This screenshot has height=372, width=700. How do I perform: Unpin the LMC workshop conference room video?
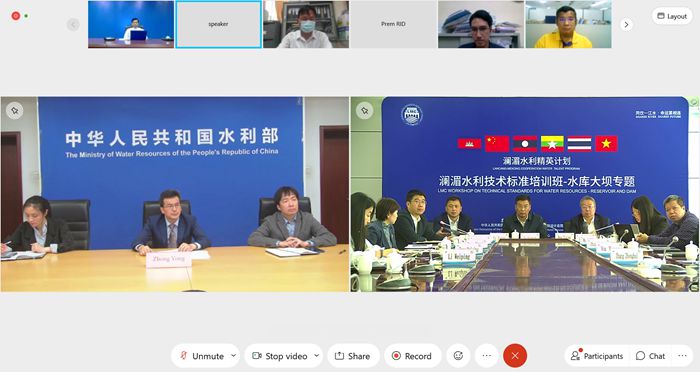pyautogui.click(x=365, y=110)
